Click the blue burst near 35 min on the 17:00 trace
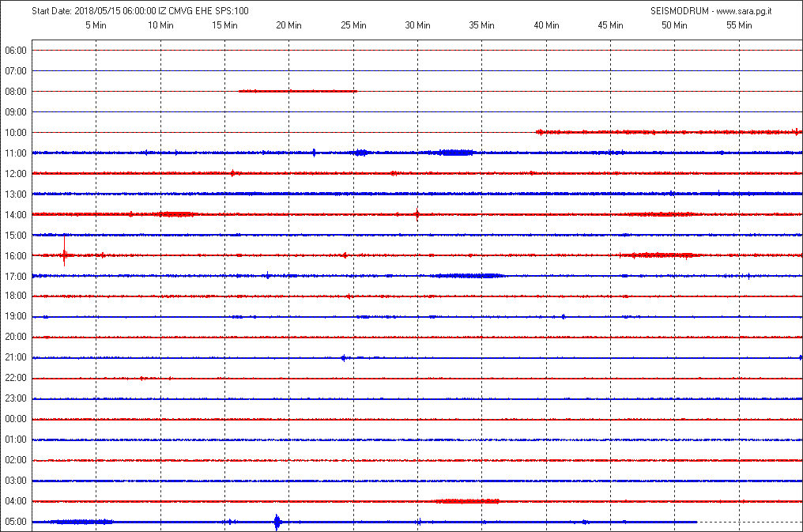 (469, 276)
